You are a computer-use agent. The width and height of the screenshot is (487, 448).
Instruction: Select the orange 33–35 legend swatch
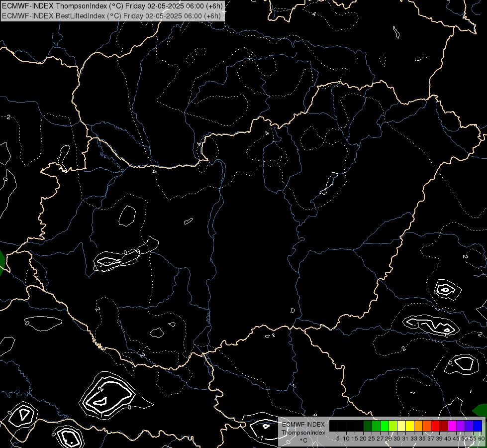coord(418,426)
